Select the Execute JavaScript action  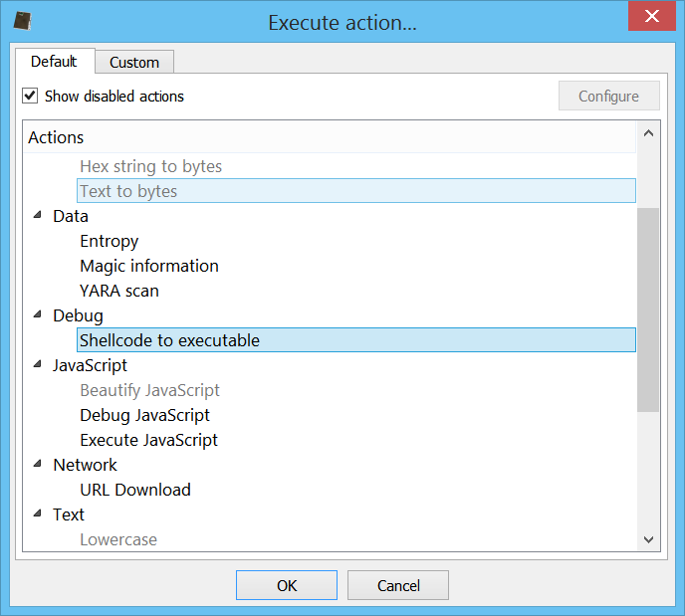[149, 440]
